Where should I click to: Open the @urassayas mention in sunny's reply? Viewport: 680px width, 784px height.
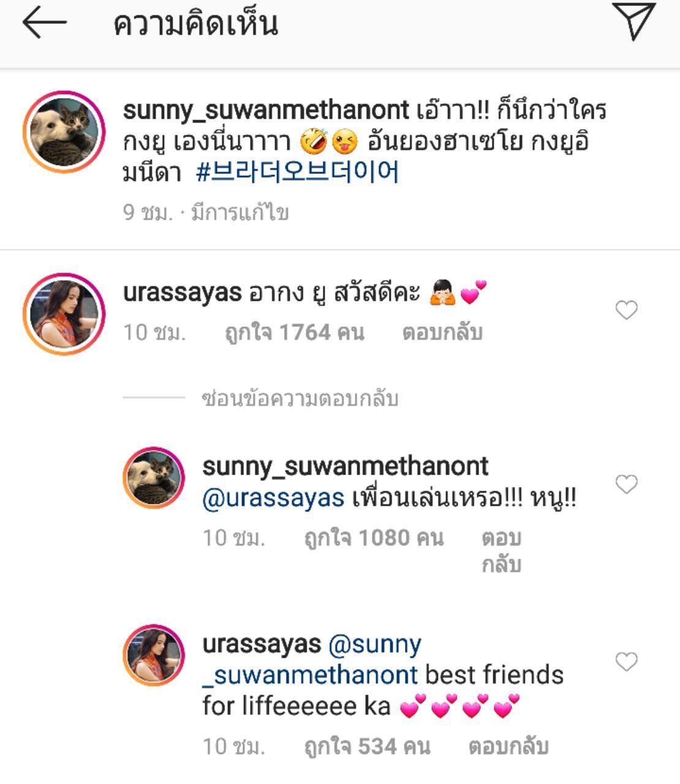coord(273,499)
